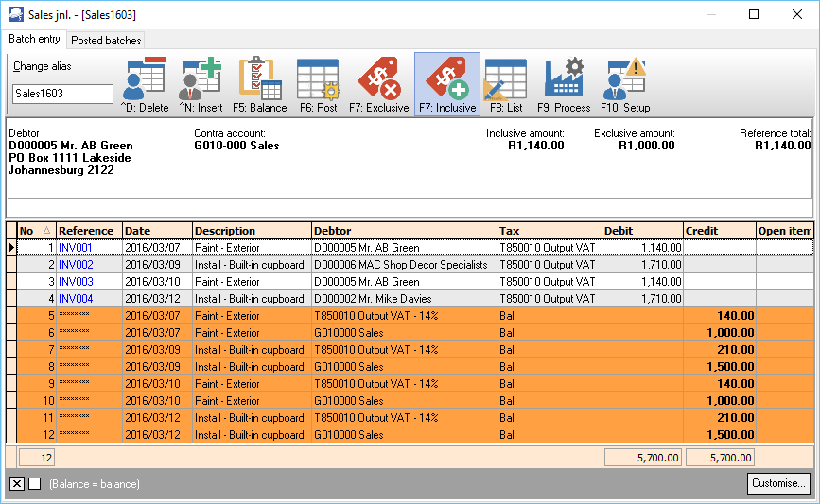Click the Sales1603 alias input field
This screenshot has width=820, height=504.
pyautogui.click(x=62, y=94)
